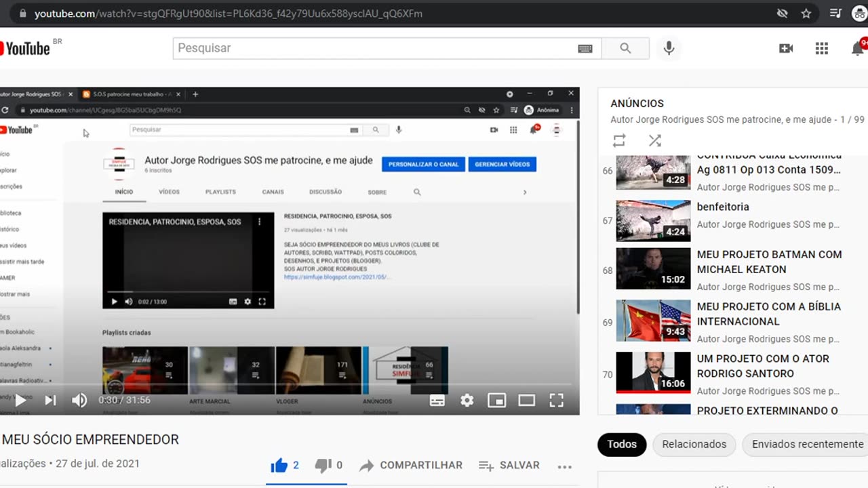
Task: Open 'MEU PROJETO COM A BÍBLIA INTERNACIONAL' video
Action: [769, 314]
